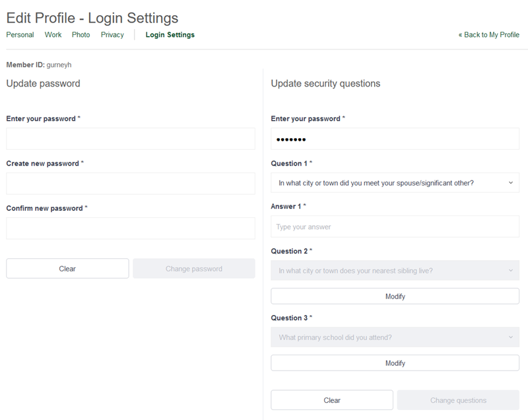The image size is (528, 420).
Task: Click Modify under Question 3
Action: tap(395, 363)
